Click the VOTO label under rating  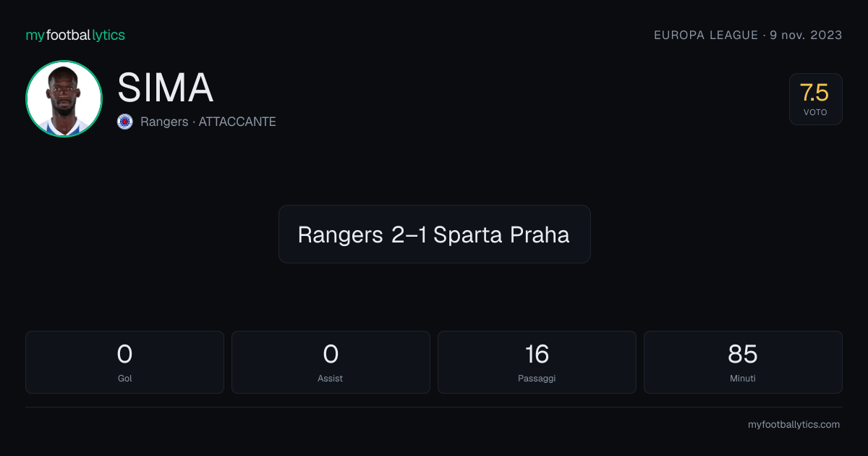(815, 112)
